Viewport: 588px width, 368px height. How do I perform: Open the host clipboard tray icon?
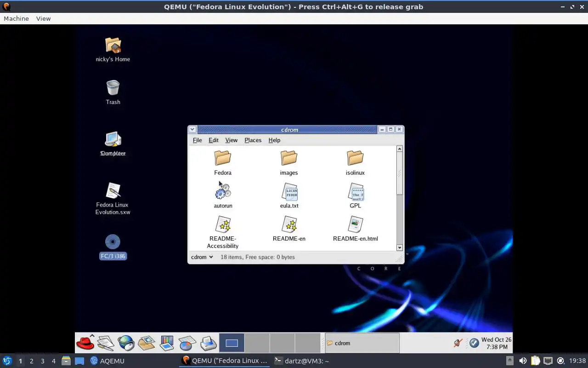[535, 361]
